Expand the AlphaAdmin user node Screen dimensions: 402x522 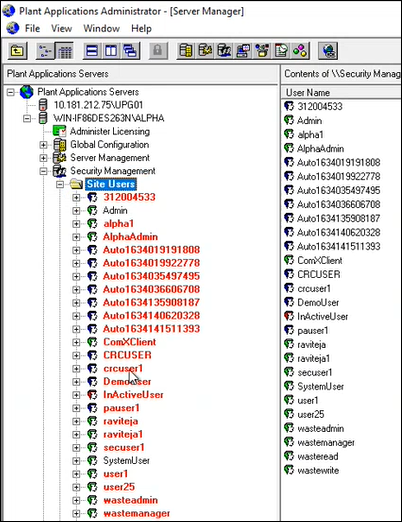click(x=76, y=237)
